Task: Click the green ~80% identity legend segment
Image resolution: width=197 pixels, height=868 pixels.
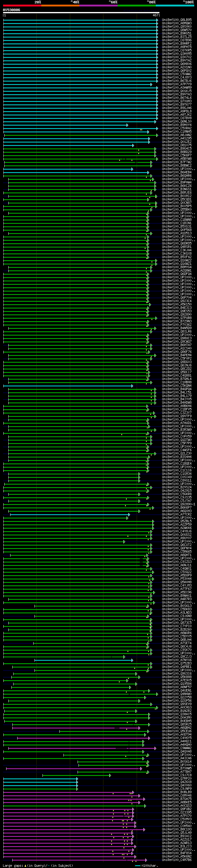Action: (x=137, y=6)
